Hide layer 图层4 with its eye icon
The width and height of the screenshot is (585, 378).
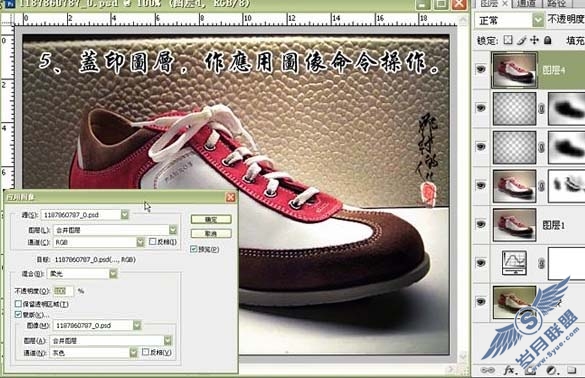pos(481,69)
